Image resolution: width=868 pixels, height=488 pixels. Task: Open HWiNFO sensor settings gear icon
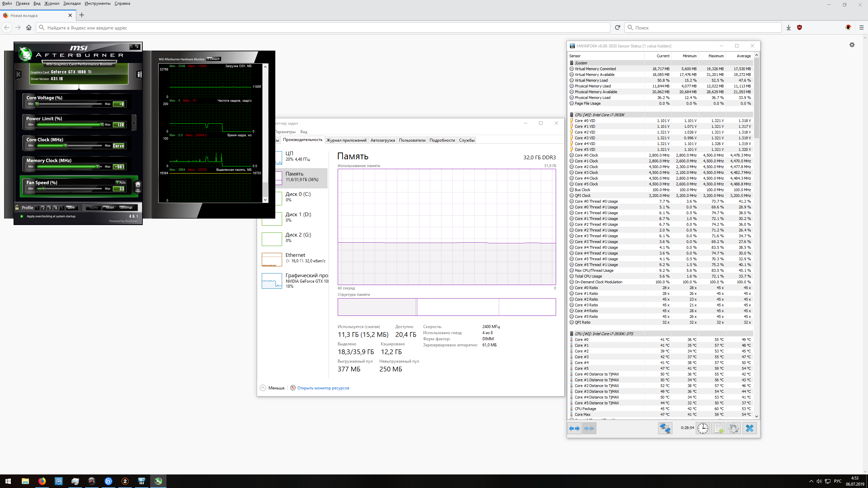(x=733, y=428)
